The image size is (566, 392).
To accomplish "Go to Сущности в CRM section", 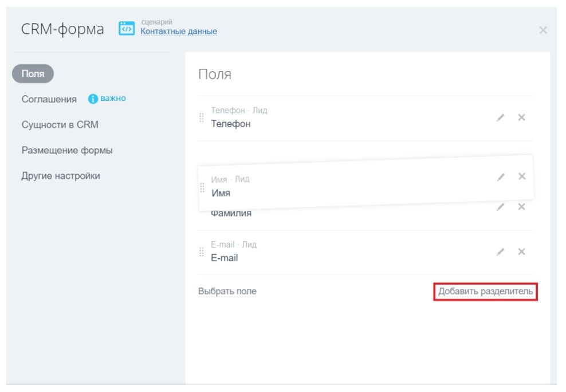I will [60, 124].
